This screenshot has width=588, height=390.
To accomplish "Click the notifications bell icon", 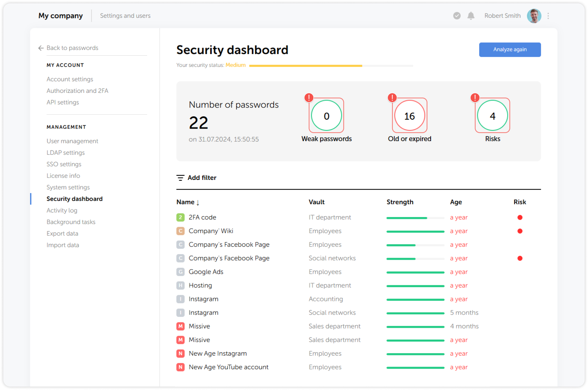I will click(471, 16).
